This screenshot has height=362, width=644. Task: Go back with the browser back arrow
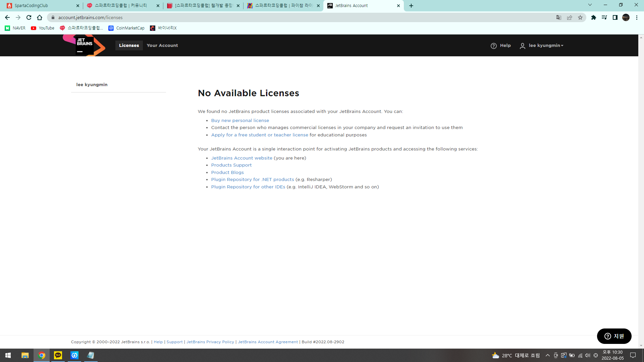click(x=7, y=17)
